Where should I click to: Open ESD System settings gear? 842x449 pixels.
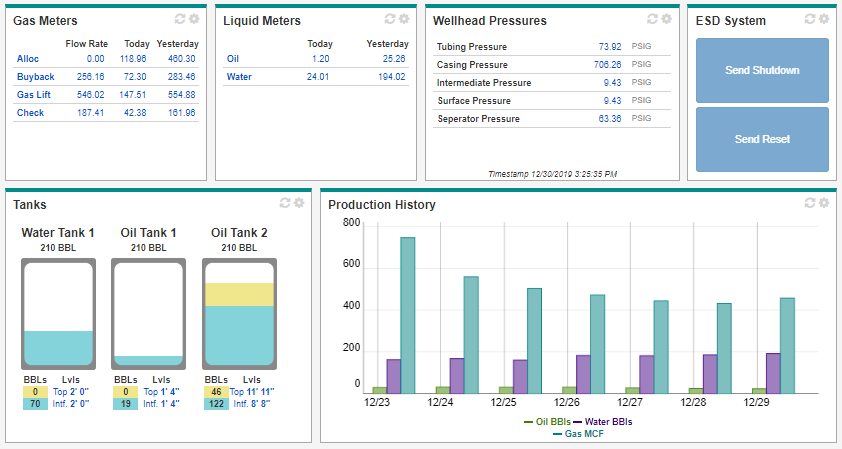coord(824,19)
